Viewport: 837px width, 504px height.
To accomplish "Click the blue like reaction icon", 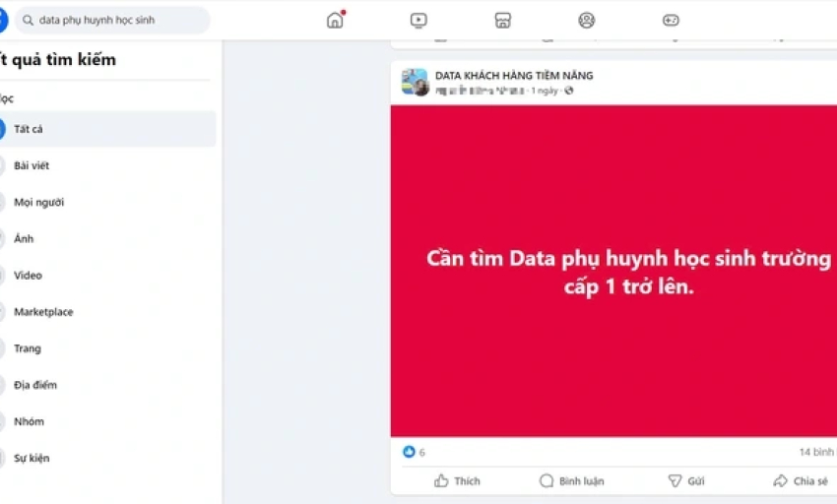I will 409,452.
